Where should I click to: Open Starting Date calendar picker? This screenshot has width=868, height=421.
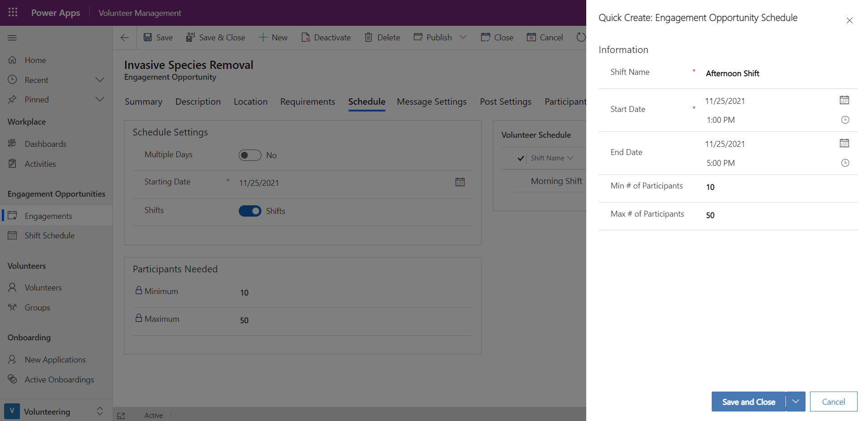(460, 182)
